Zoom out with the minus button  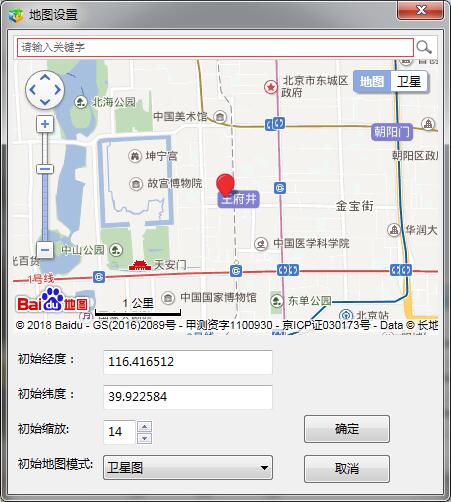[45, 250]
